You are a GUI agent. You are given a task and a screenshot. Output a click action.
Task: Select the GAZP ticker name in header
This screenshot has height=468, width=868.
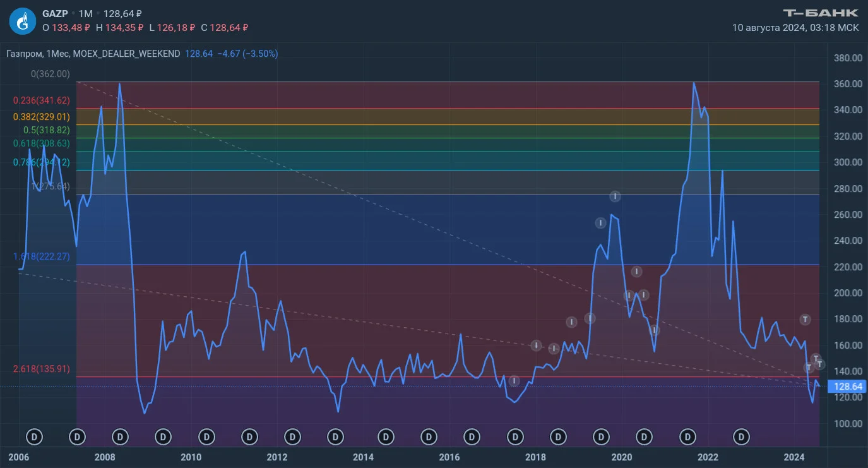(55, 13)
